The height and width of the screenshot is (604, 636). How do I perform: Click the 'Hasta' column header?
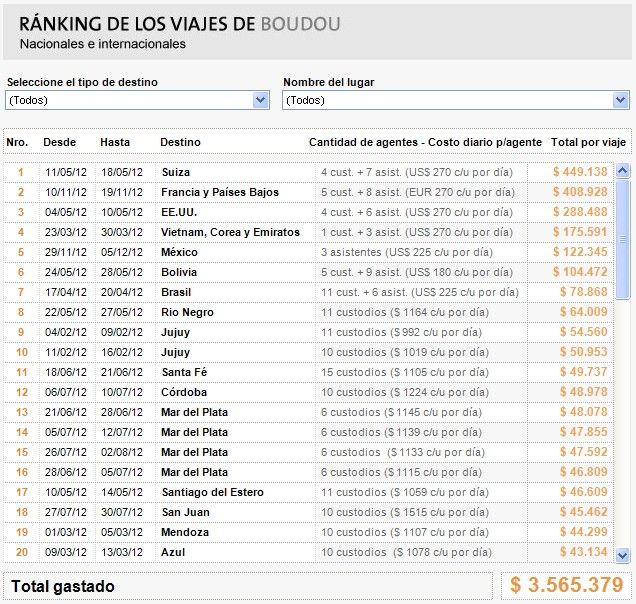coord(114,143)
